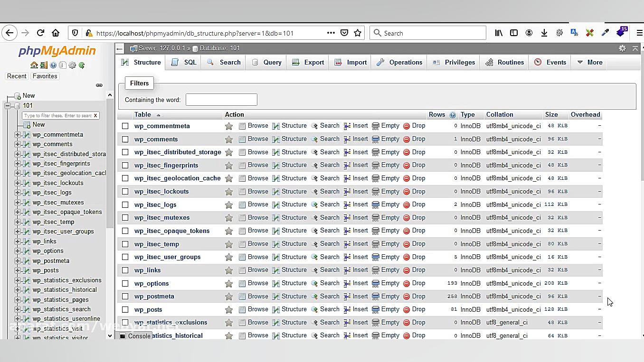
Task: Sort by the Table column header
Action: (x=142, y=115)
